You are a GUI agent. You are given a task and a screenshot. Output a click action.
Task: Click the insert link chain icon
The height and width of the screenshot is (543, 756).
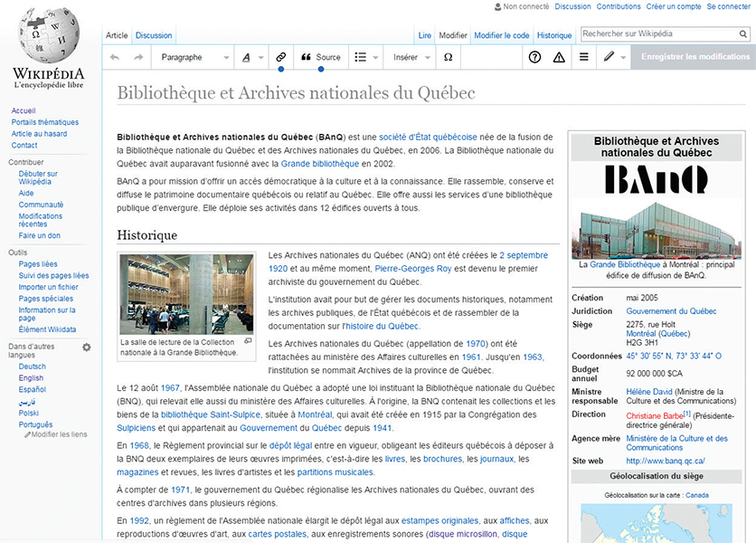pyautogui.click(x=280, y=57)
